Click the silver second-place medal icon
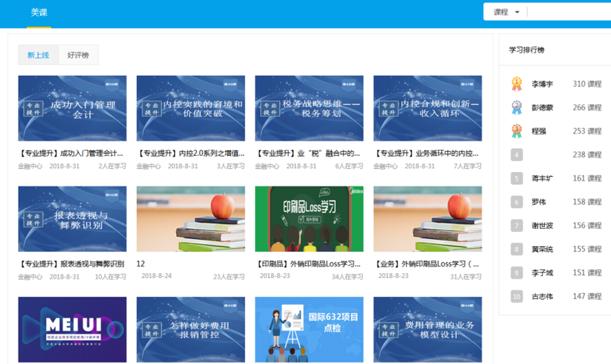This screenshot has height=364, width=611. 516,108
